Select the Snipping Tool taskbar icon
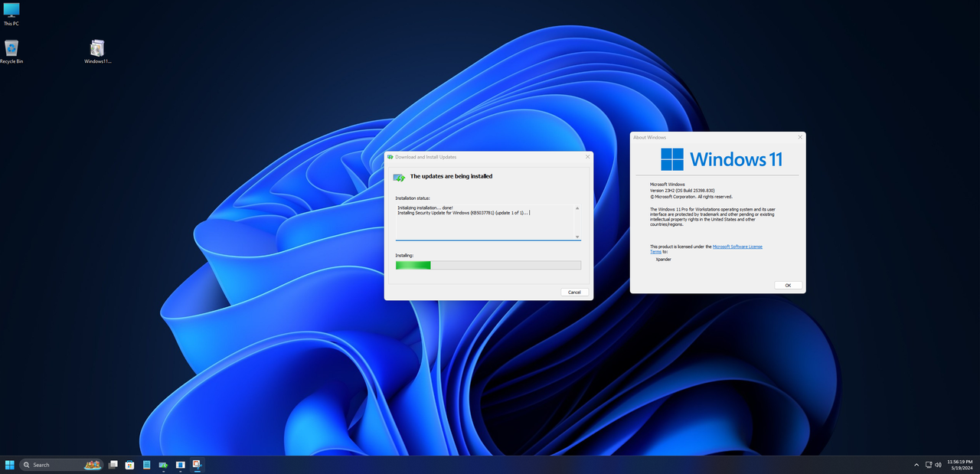 click(197, 465)
